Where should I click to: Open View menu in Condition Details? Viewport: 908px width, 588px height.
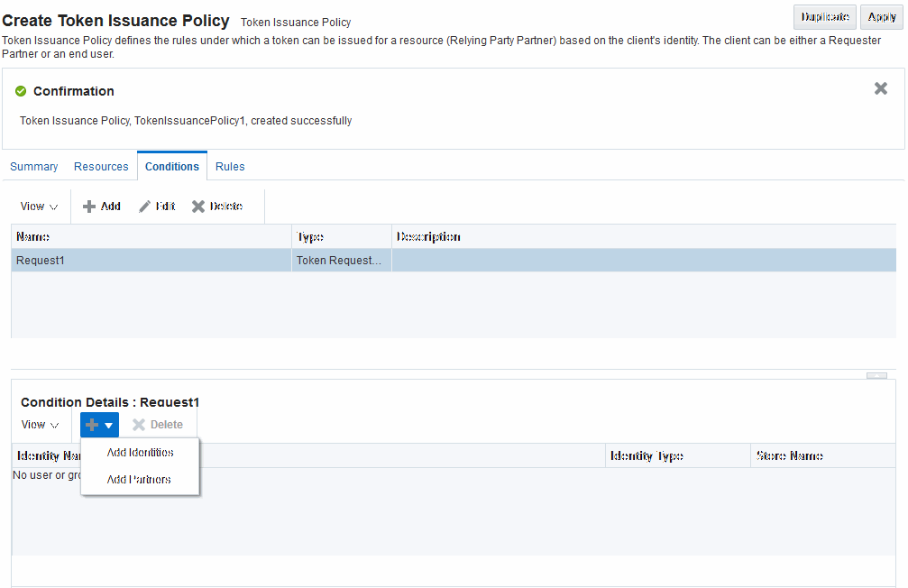(40, 425)
